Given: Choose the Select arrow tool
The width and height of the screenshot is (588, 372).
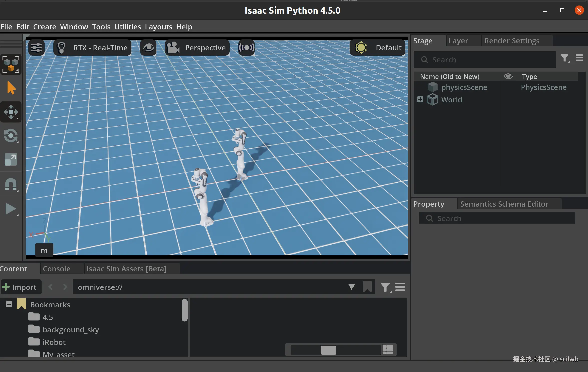Looking at the screenshot, I should pyautogui.click(x=11, y=88).
